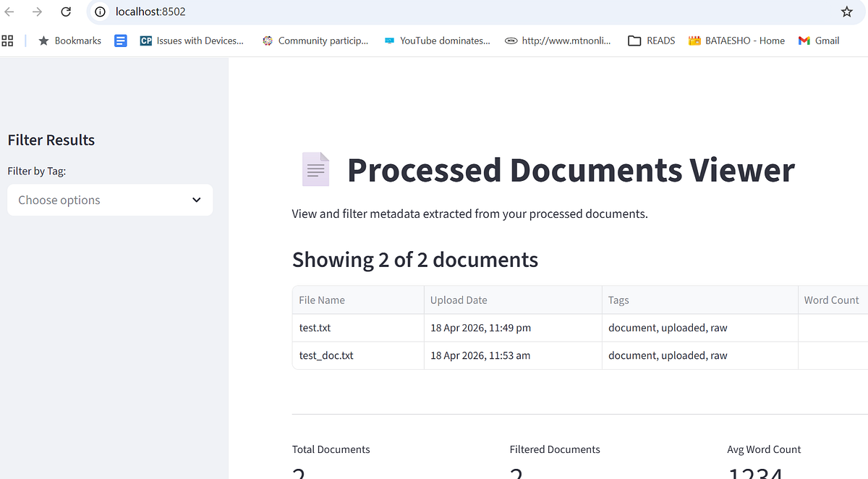Open YouTube dominates... bookmark
The width and height of the screenshot is (868, 479).
tap(437, 41)
